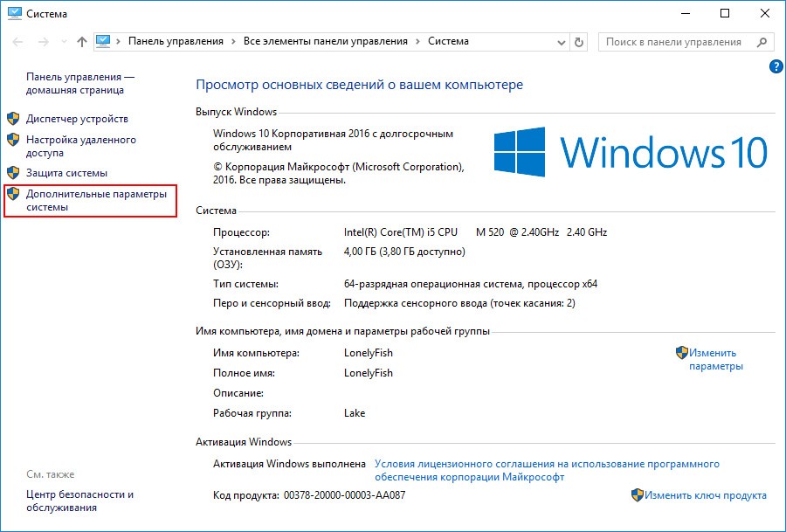
Task: Close the Система window
Action: (x=765, y=13)
